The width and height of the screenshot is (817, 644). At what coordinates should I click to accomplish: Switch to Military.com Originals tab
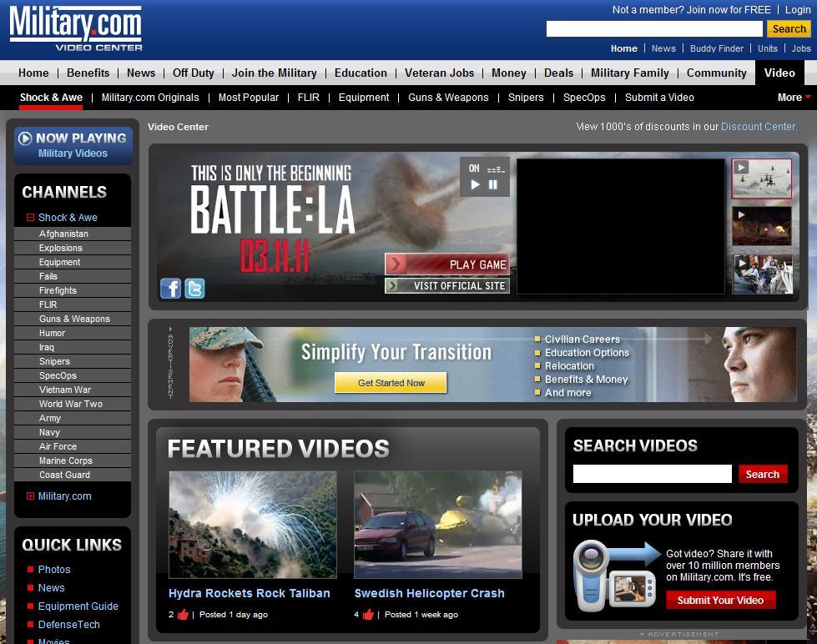click(150, 98)
